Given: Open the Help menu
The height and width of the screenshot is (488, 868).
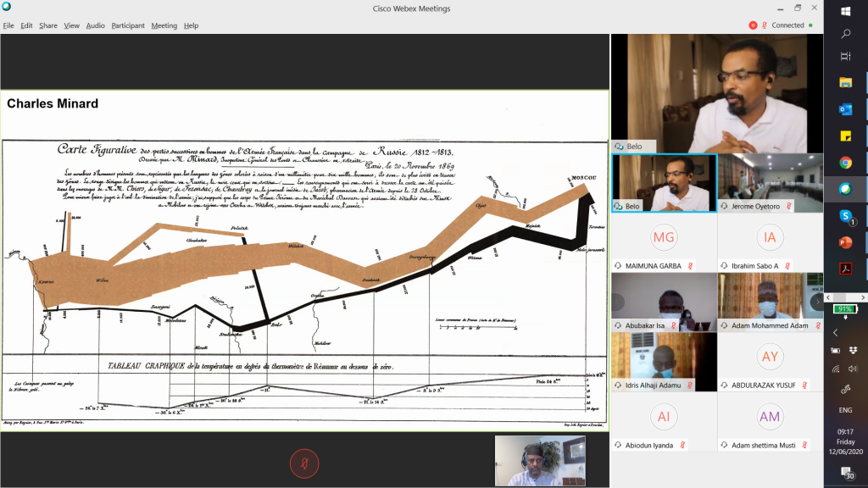Looking at the screenshot, I should (191, 25).
